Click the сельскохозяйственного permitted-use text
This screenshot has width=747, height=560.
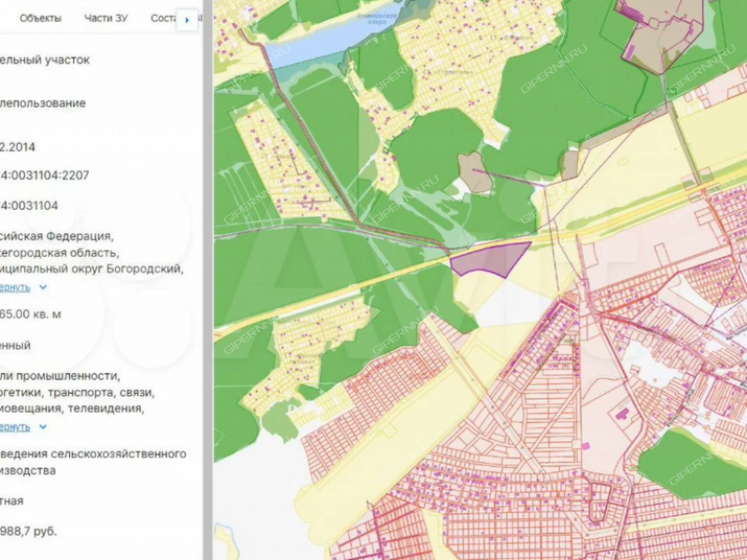tap(93, 454)
